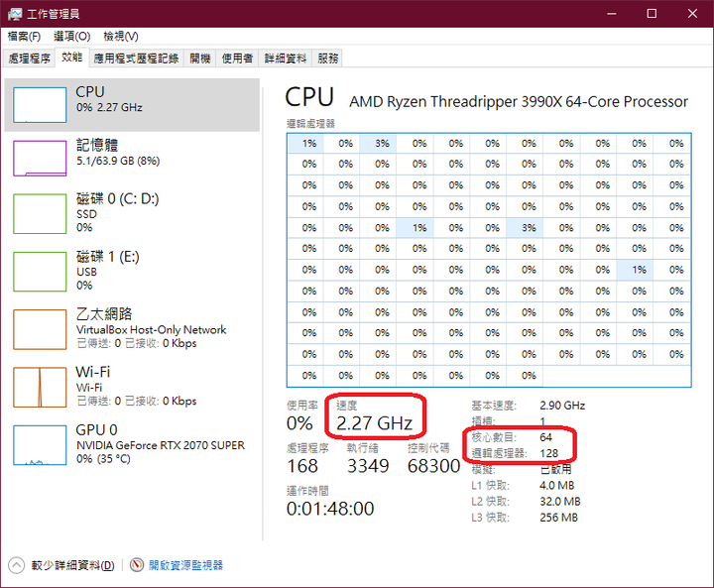Click the 邏輯處理器 graph label
This screenshot has height=588, width=714.
coord(311,123)
